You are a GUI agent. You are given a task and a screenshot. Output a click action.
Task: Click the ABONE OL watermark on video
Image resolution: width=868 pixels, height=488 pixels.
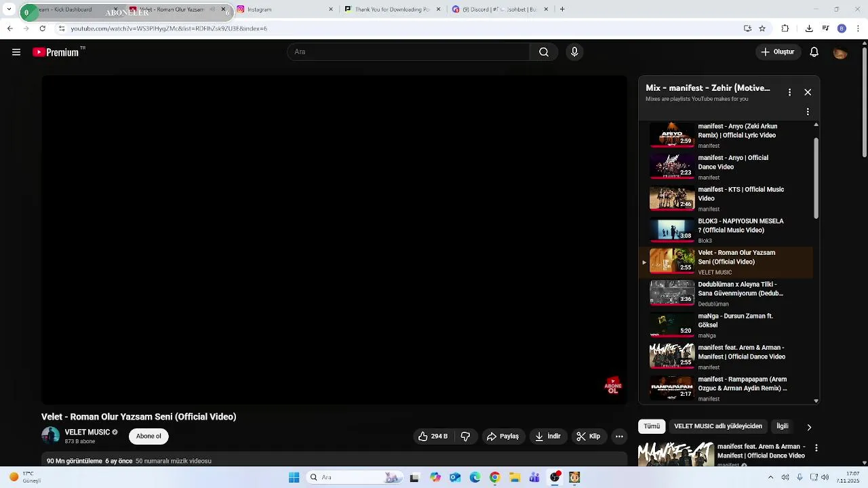(x=613, y=386)
